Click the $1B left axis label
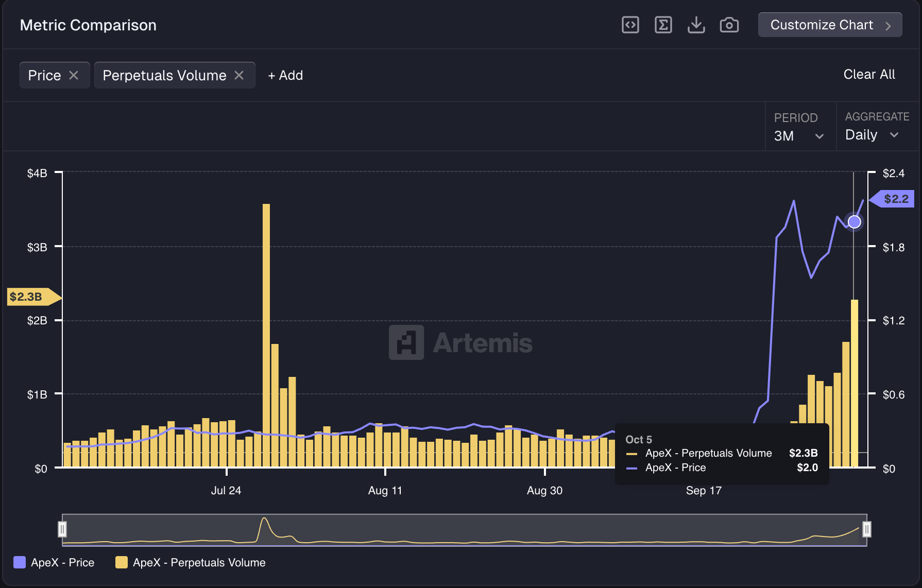922x588 pixels. [x=37, y=394]
